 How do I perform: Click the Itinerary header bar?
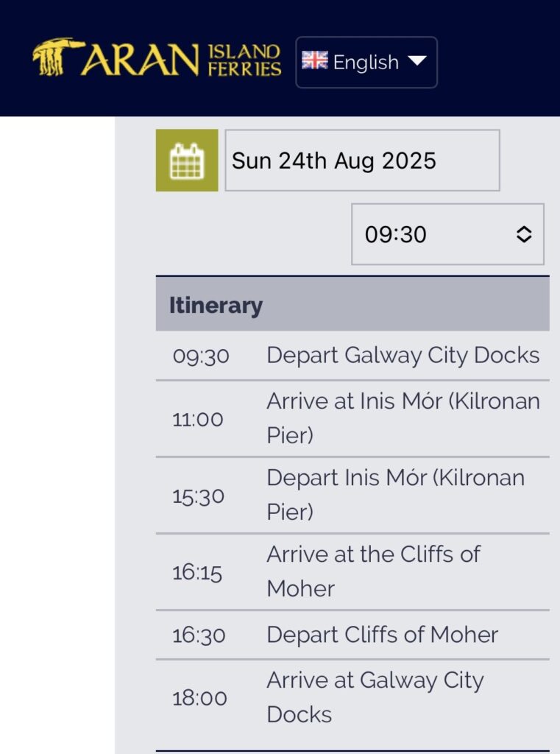pyautogui.click(x=352, y=305)
